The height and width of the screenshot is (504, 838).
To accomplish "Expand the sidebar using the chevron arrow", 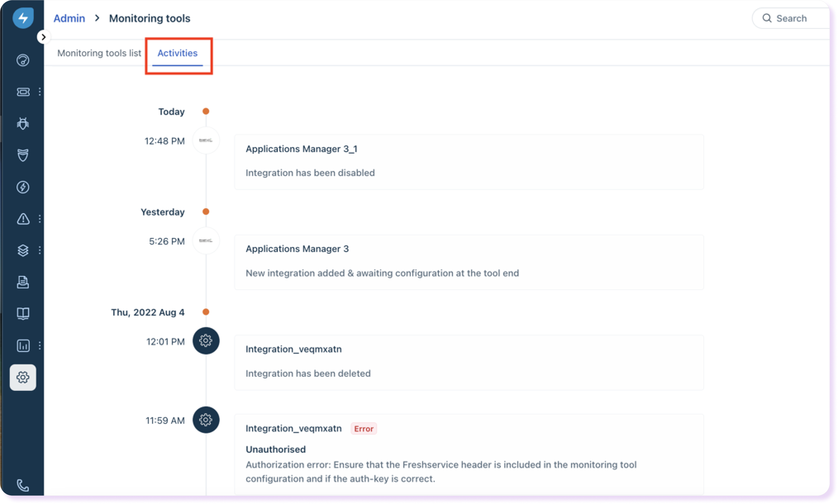I will 43,37.
